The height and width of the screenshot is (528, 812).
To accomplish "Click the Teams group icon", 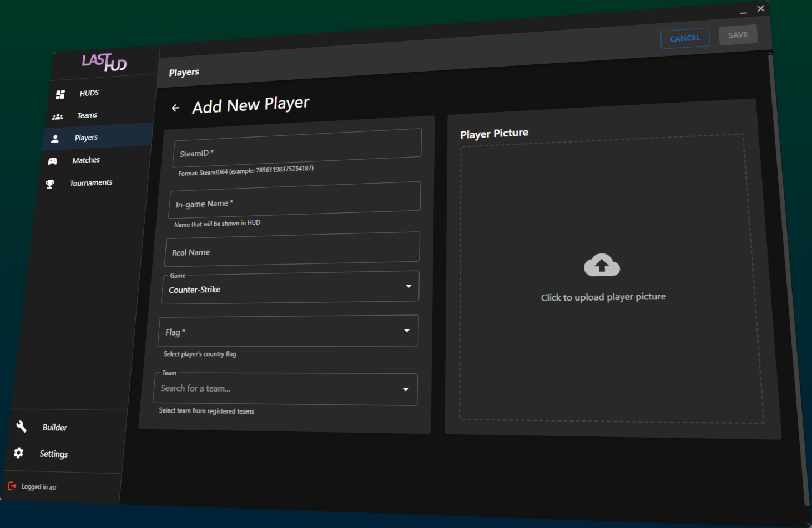I will (58, 117).
